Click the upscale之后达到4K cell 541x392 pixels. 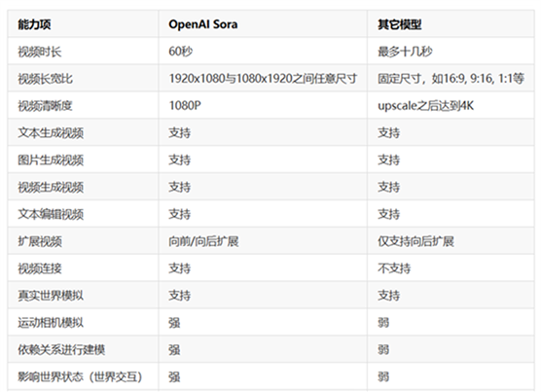tap(426, 105)
